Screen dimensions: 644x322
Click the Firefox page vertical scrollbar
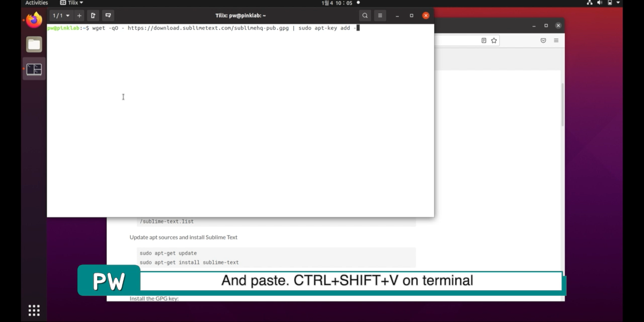coord(562,105)
